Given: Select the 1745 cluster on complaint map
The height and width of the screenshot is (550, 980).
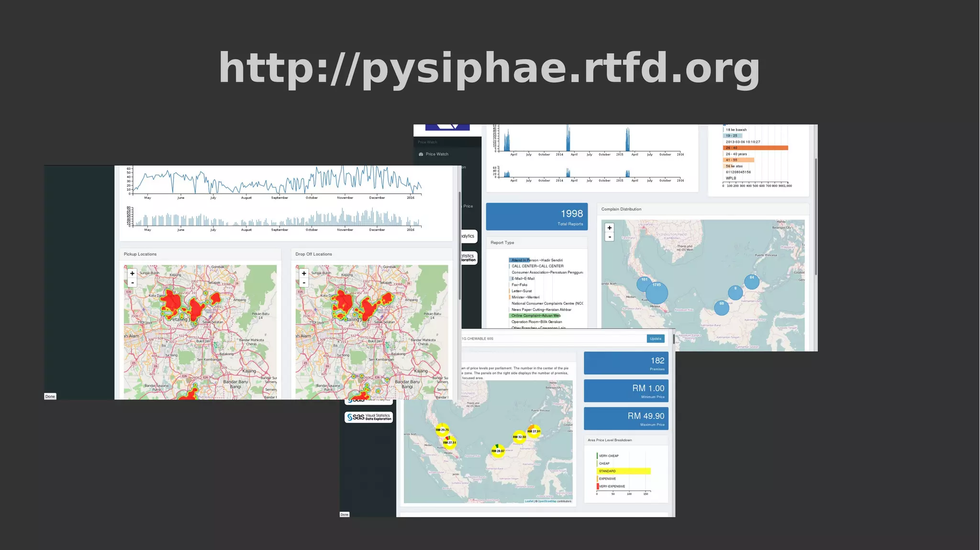Looking at the screenshot, I should tap(657, 293).
